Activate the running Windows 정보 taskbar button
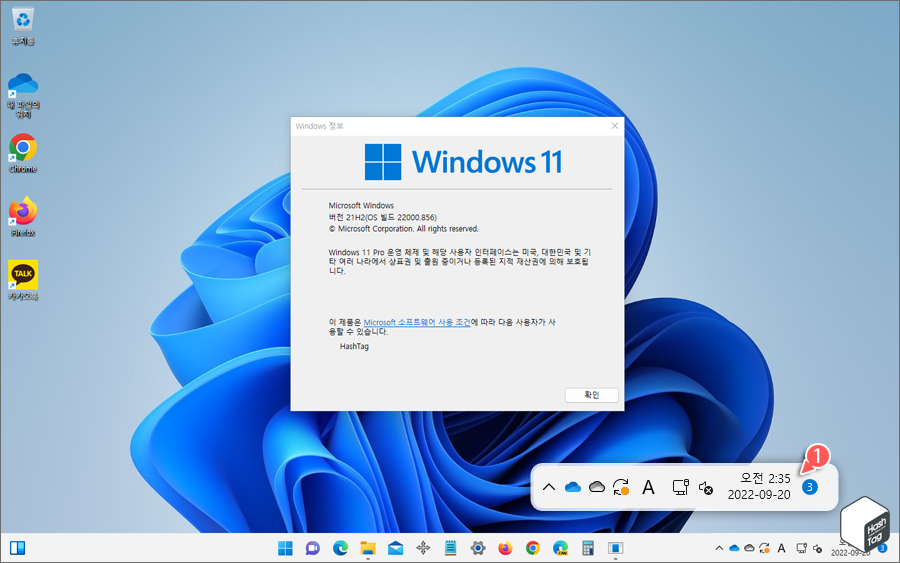This screenshot has height=563, width=900. pos(615,548)
